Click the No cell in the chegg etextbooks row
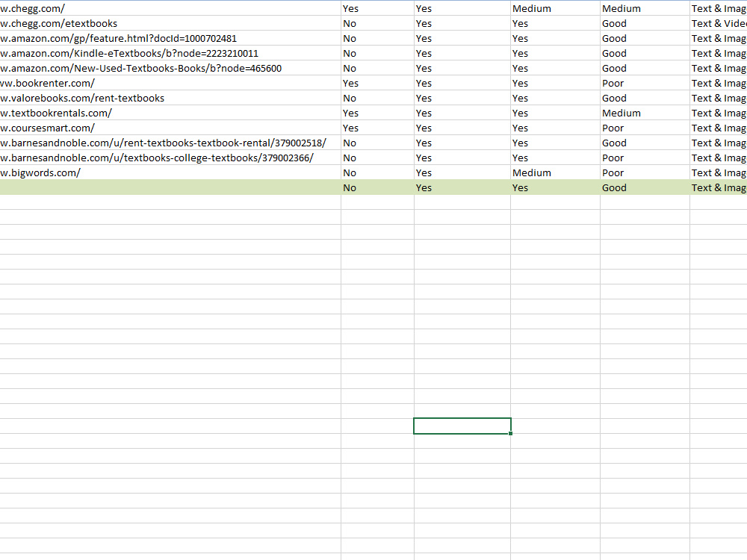The width and height of the screenshot is (747, 560). click(x=377, y=23)
